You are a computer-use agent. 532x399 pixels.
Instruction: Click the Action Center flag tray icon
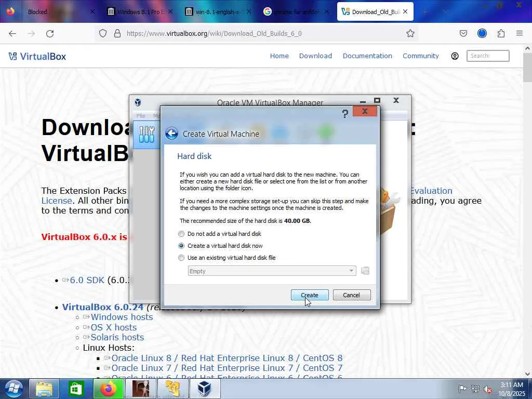(462, 389)
